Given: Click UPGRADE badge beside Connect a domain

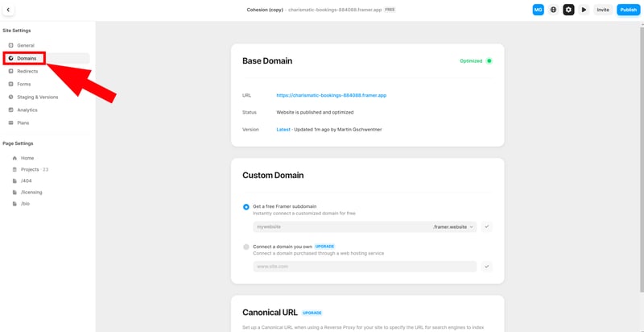Looking at the screenshot, I should (x=325, y=247).
